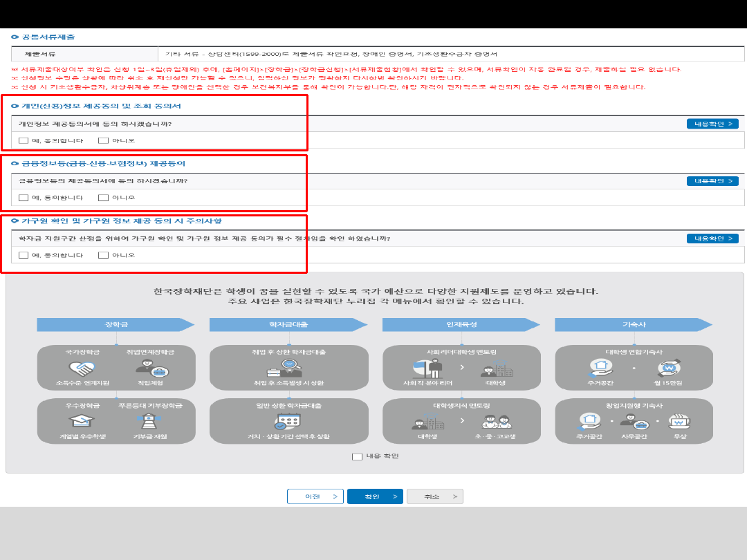The image size is (747, 560).
Task: Open 내용확인 for 개인정보 제공동의서
Action: [x=712, y=124]
